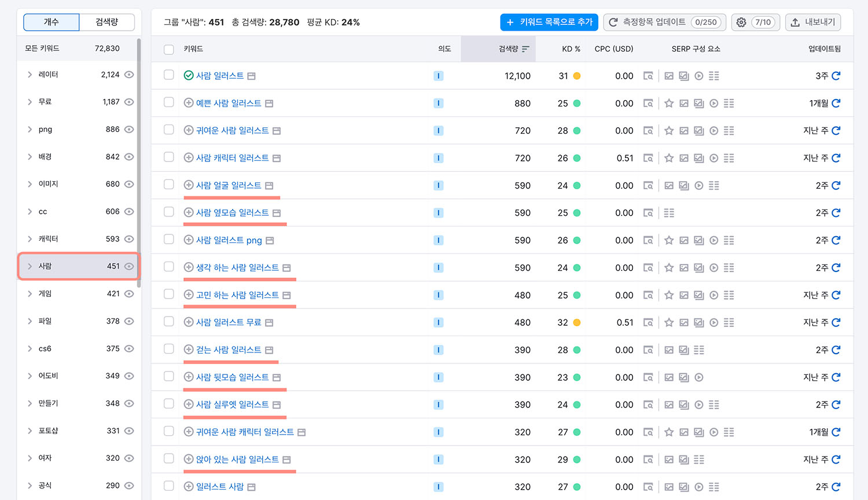
Task: Open SERP view for 걷는 사람 일러스트 row
Action: click(x=648, y=350)
